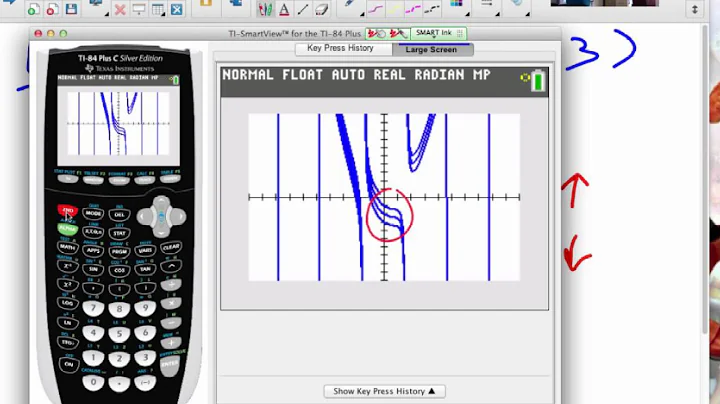Screen dimensions: 720x404
Task: Click the DEL key on the calculator
Action: [119, 214]
